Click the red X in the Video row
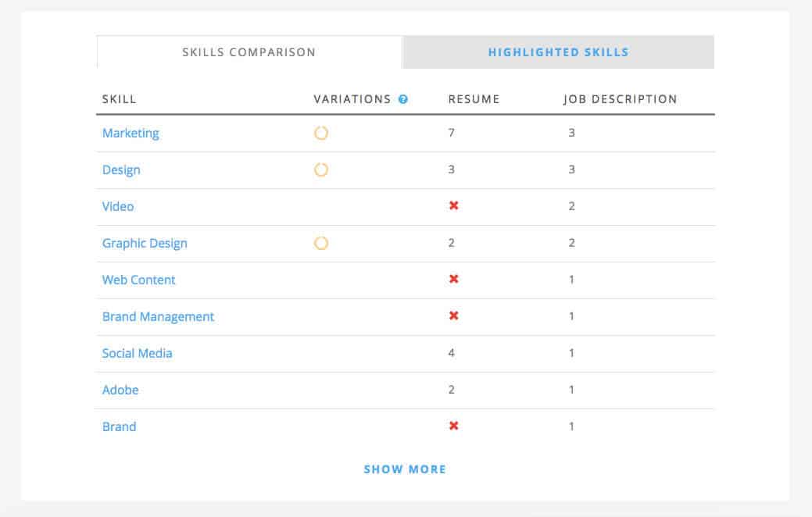 coord(453,205)
